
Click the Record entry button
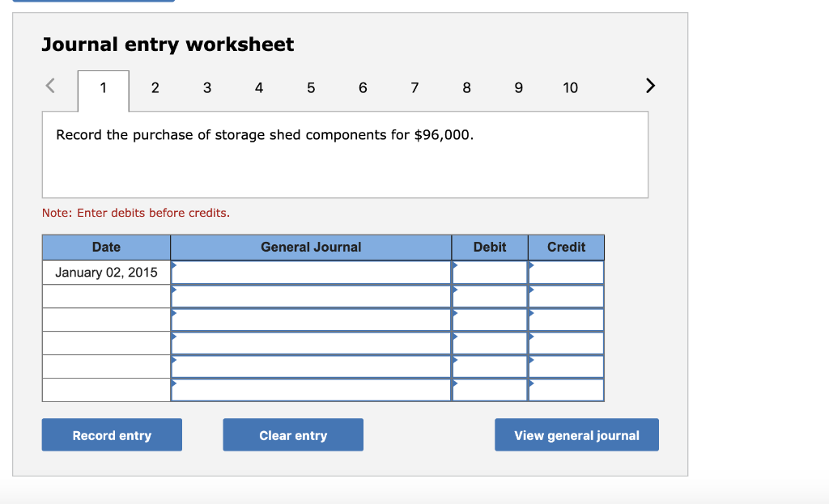pos(111,434)
